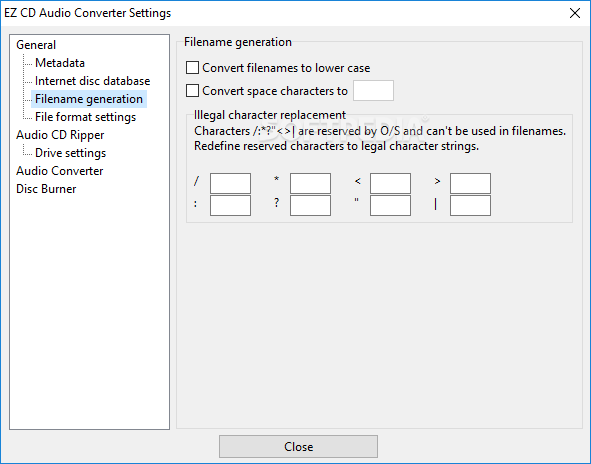Viewport: 591px width, 464px height.
Task: Click 'Filename generation' group heading
Action: click(x=238, y=42)
